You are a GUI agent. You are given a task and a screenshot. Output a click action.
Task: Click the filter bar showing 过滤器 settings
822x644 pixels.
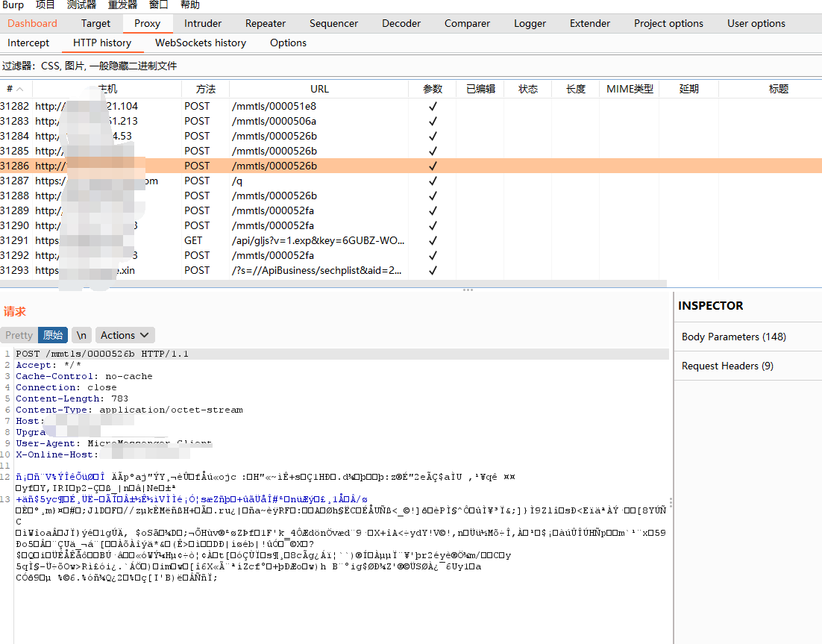(90, 66)
